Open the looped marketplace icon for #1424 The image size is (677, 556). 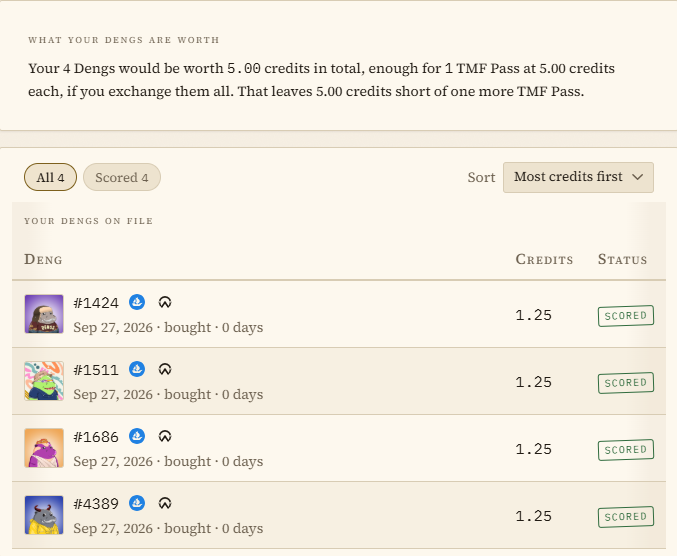165,302
